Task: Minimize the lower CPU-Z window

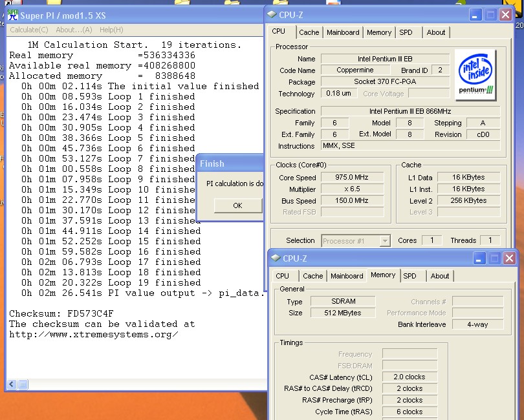Action: [x=479, y=258]
